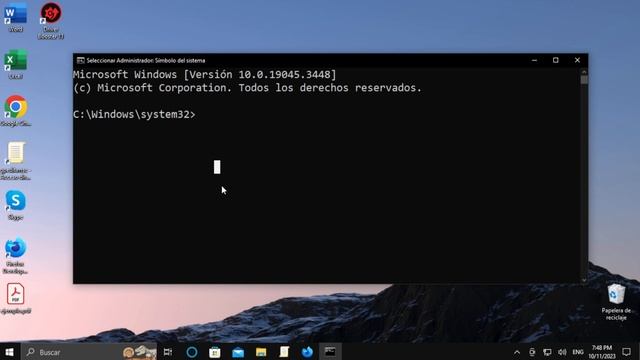The height and width of the screenshot is (360, 640).
Task: Open the Word desktop shortcut
Action: [x=16, y=17]
